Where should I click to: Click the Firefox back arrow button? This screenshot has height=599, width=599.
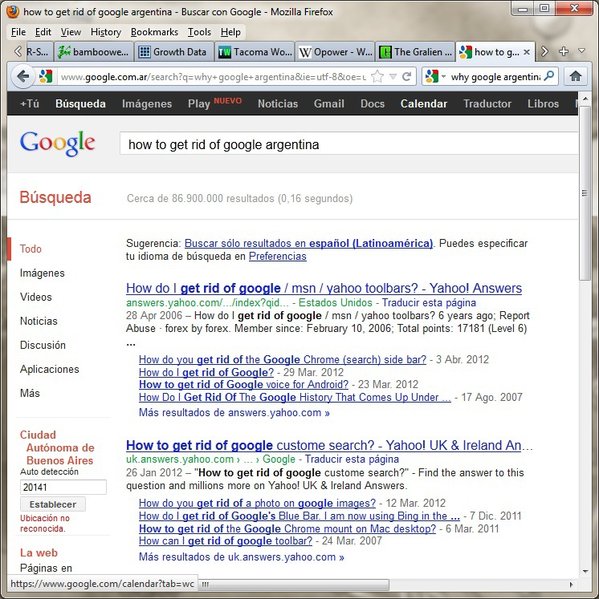click(23, 76)
